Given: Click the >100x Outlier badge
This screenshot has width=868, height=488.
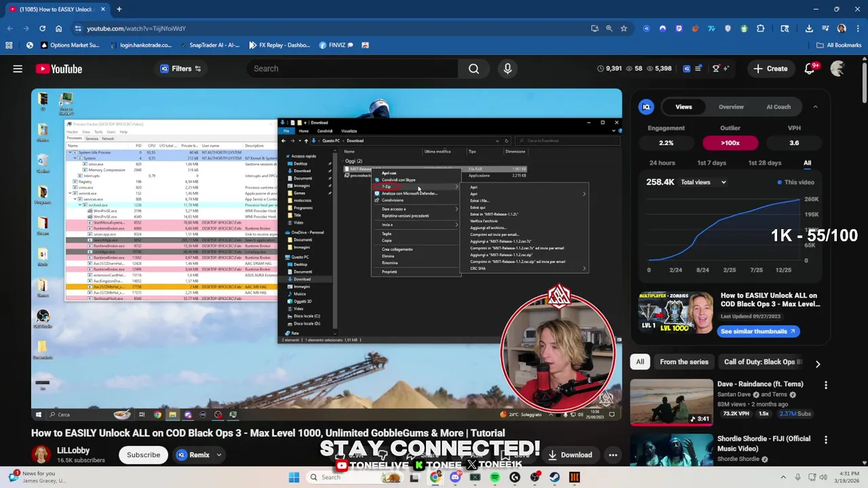Looking at the screenshot, I should (x=730, y=143).
